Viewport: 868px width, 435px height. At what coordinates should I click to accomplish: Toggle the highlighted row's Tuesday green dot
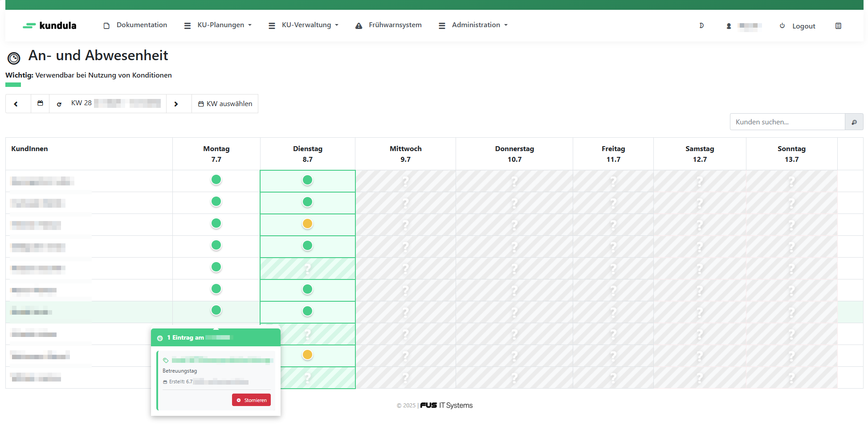[x=307, y=311]
